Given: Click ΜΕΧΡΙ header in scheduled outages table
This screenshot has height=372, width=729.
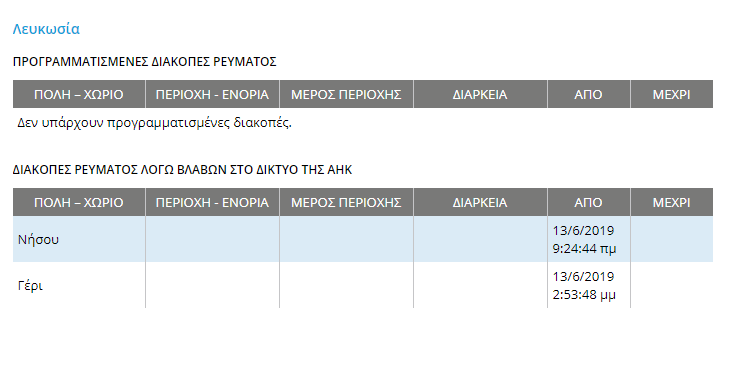Looking at the screenshot, I should point(672,94).
